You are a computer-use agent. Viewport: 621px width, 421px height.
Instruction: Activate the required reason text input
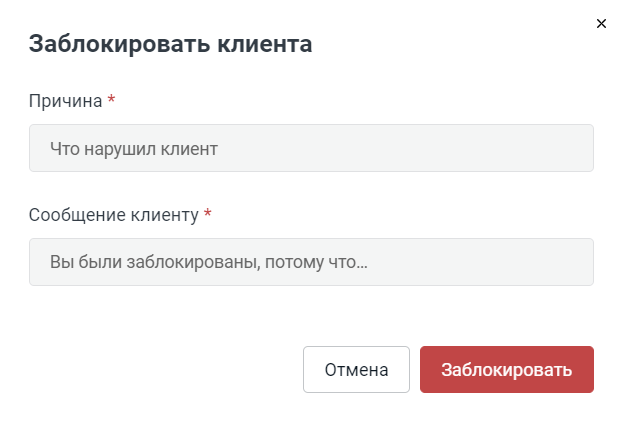pyautogui.click(x=311, y=148)
